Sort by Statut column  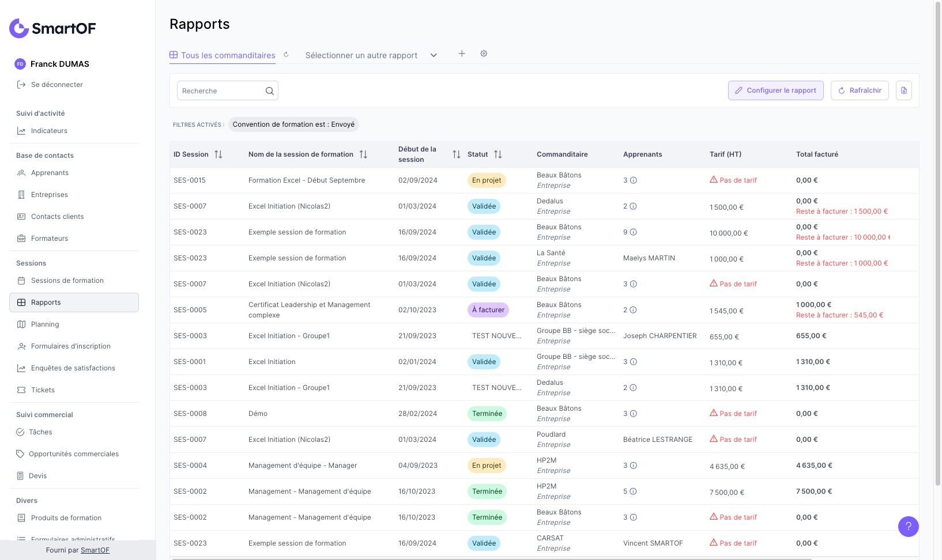tap(498, 154)
